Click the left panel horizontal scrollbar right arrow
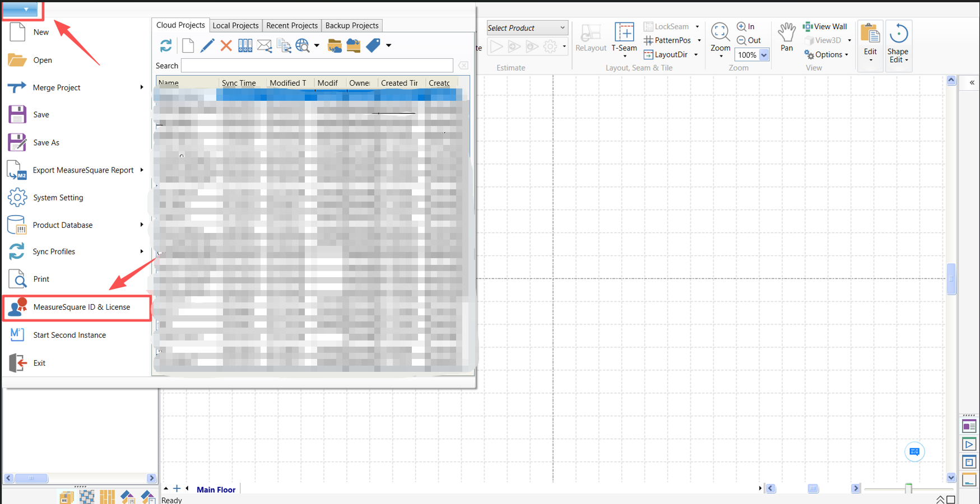 151,478
